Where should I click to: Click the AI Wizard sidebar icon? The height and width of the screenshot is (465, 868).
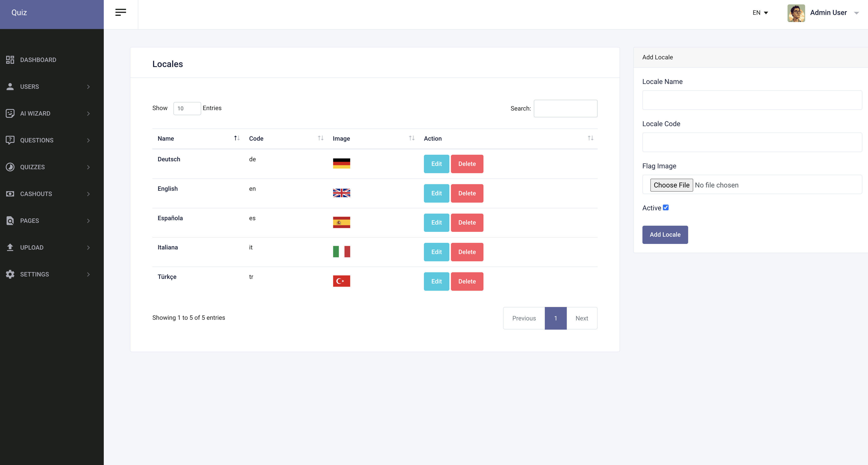click(10, 113)
